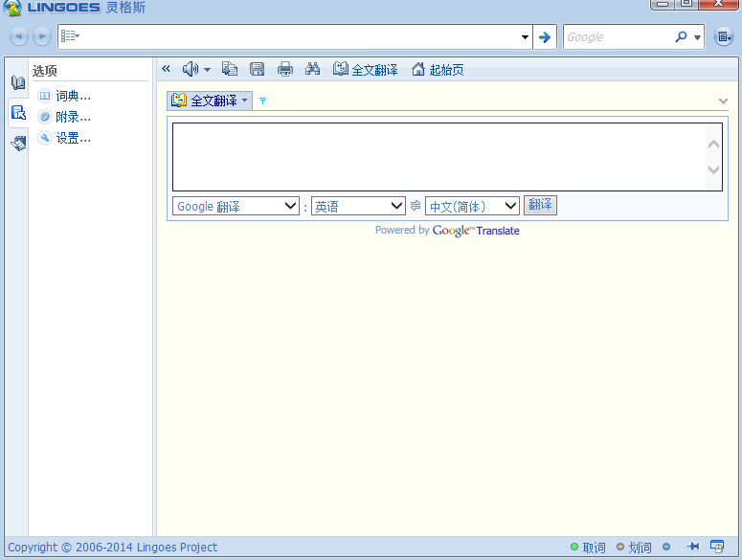Click the save floppy disk icon

(x=257, y=69)
